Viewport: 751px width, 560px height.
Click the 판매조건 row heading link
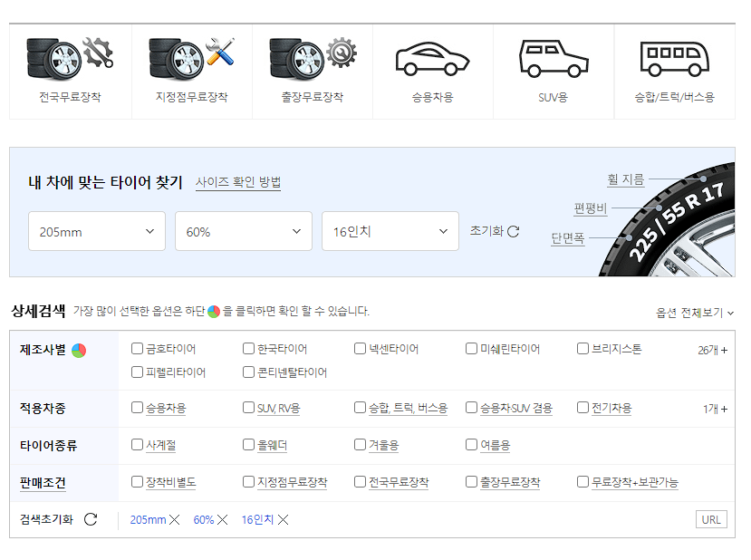(43, 482)
